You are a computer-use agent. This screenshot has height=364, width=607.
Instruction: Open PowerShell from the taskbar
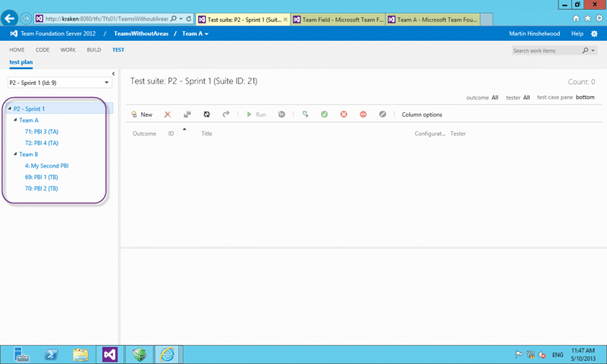[51, 354]
